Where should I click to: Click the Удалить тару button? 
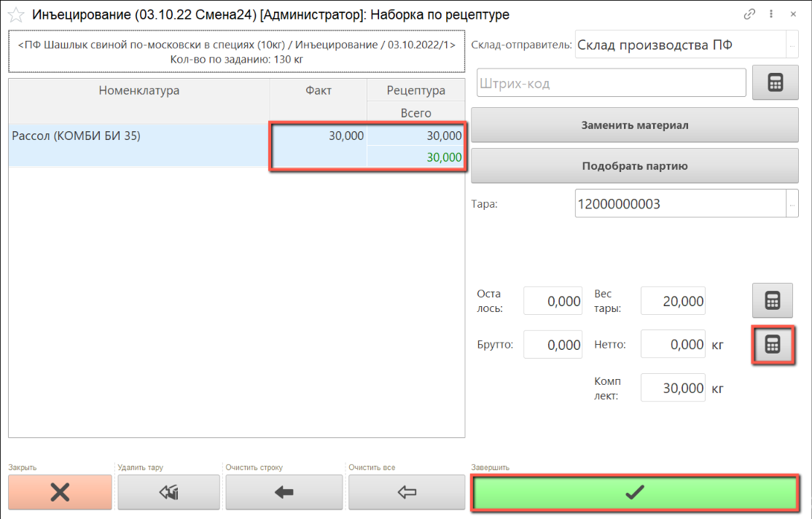[x=168, y=493]
